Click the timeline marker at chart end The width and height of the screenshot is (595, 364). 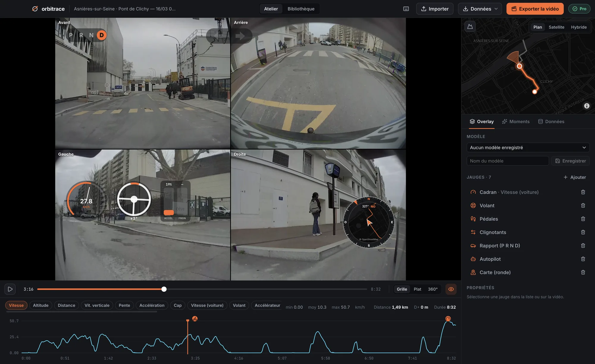pyautogui.click(x=448, y=319)
